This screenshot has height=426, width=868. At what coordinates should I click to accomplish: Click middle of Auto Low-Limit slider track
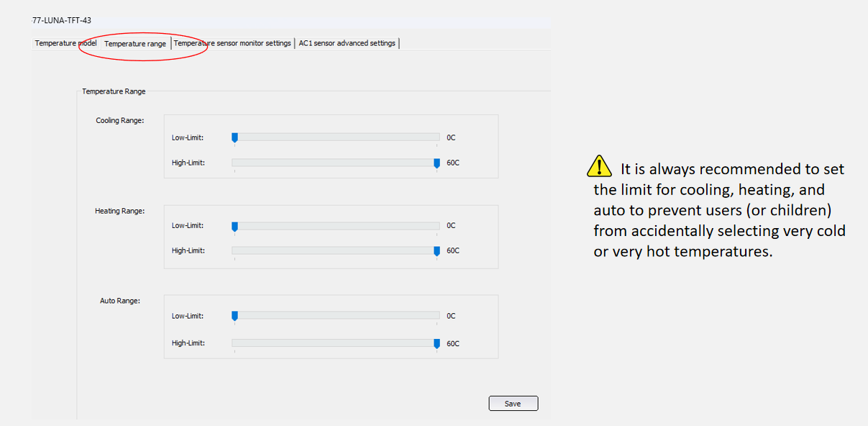336,315
